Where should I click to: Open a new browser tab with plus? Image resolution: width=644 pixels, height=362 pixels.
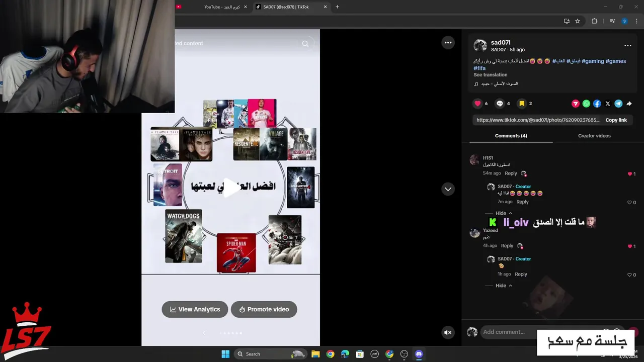[337, 7]
